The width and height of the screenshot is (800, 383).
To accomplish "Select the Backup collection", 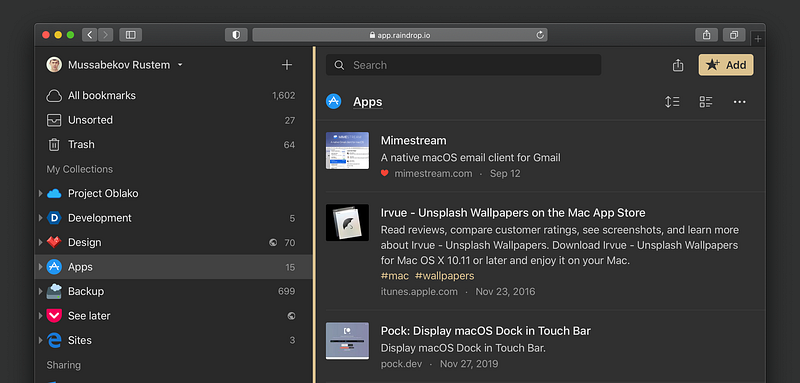I will [173, 291].
